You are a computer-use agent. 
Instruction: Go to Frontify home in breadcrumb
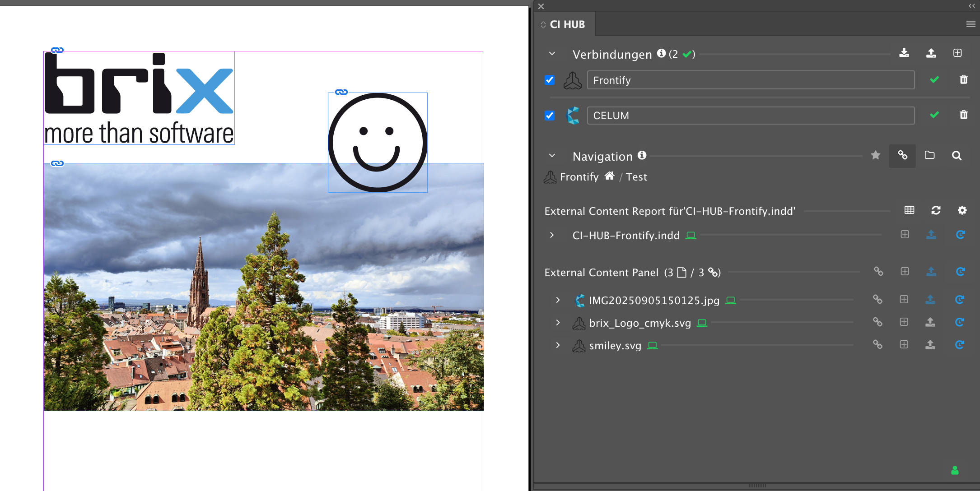pos(609,176)
